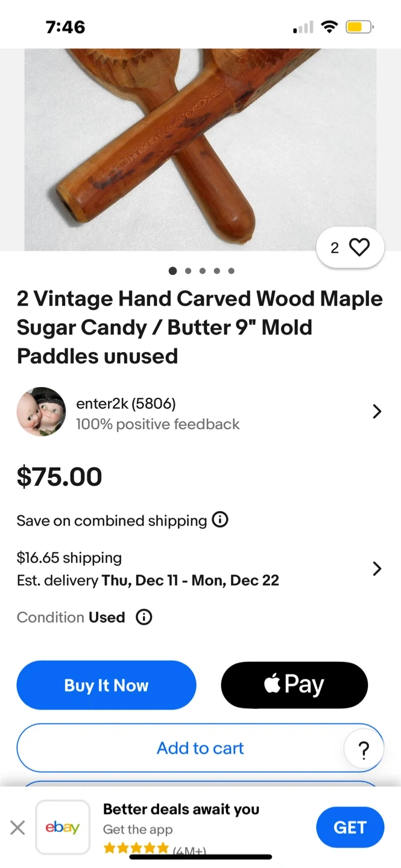Expand seller details chevron
Screen dimensions: 401x868
point(377,412)
